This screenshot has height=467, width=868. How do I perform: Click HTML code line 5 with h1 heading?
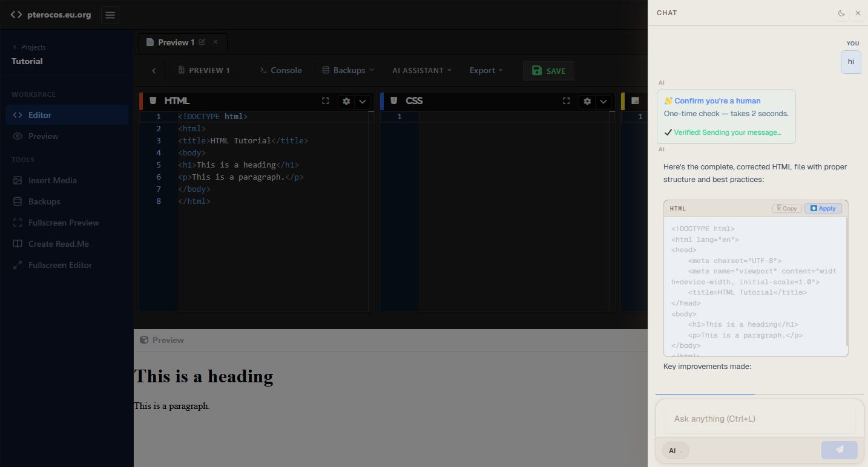coord(238,165)
